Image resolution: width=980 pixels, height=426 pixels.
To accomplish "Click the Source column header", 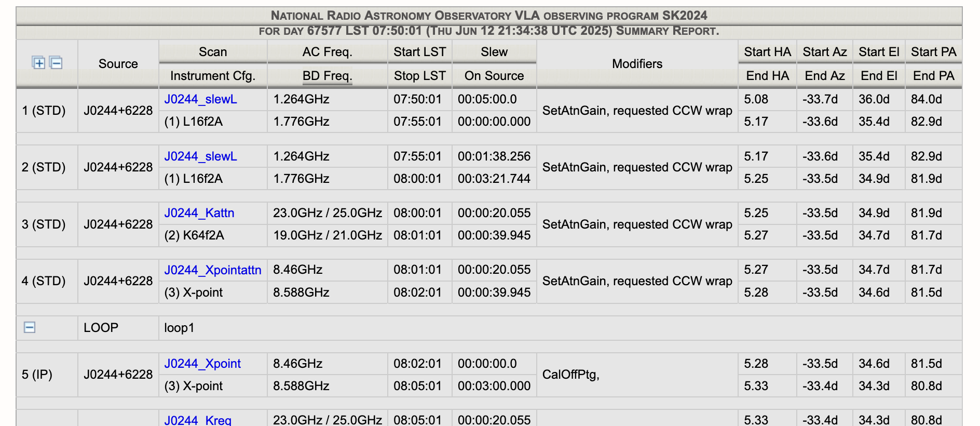I will (x=118, y=64).
